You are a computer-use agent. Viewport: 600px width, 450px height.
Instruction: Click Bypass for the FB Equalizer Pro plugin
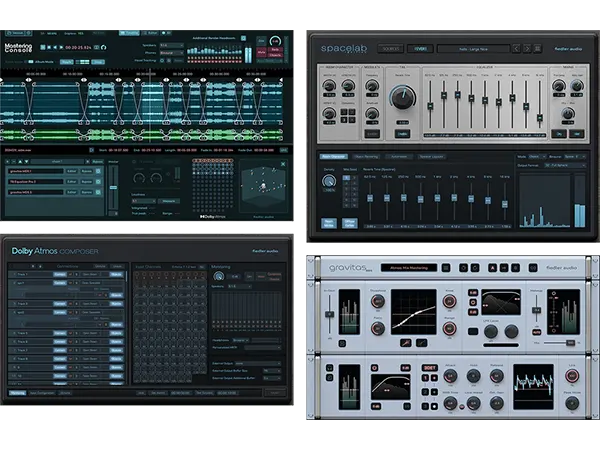pos(87,182)
